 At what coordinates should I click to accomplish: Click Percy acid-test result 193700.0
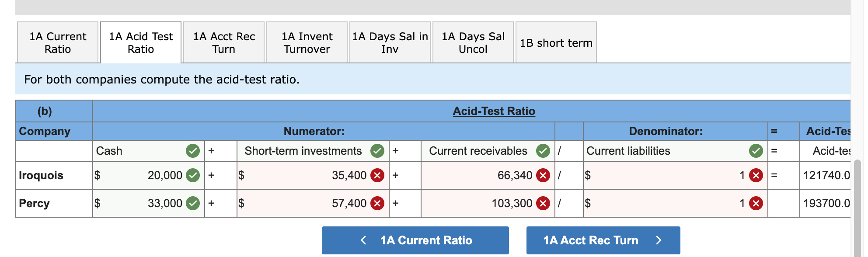826,203
